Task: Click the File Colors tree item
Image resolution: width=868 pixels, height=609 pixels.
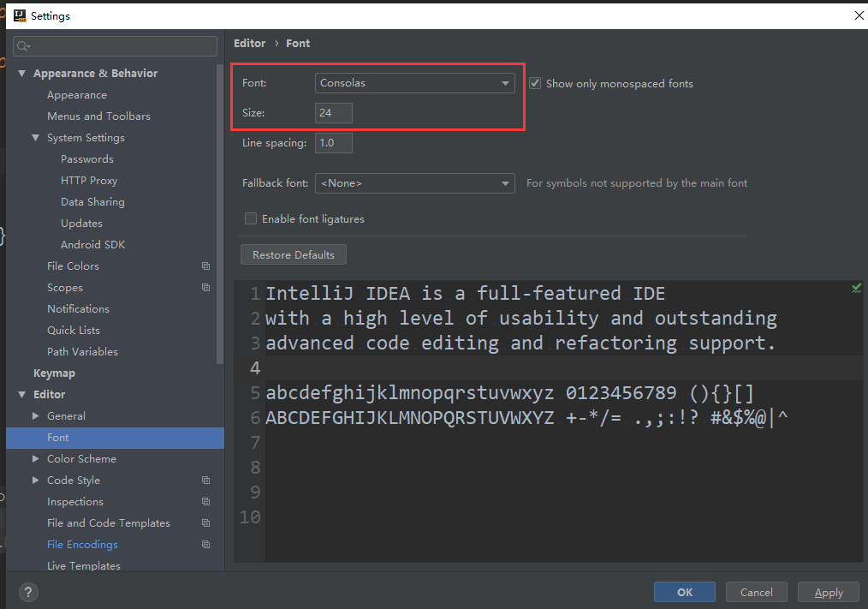Action: pyautogui.click(x=73, y=266)
